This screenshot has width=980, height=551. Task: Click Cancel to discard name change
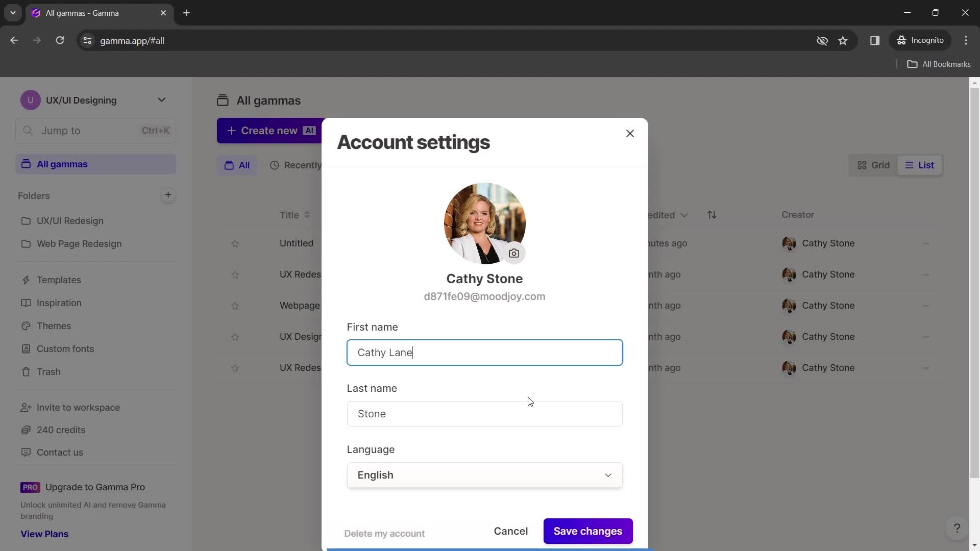[x=511, y=531]
